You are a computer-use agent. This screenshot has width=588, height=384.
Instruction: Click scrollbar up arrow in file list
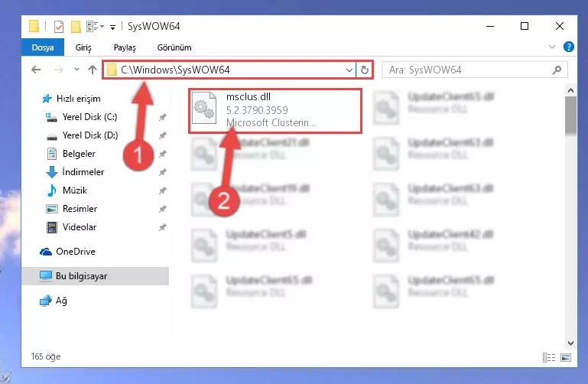[570, 90]
